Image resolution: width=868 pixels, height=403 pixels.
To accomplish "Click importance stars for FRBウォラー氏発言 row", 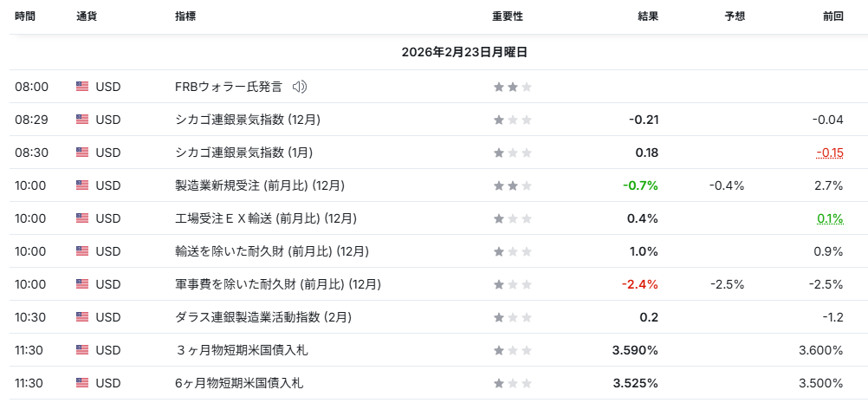I will click(513, 87).
